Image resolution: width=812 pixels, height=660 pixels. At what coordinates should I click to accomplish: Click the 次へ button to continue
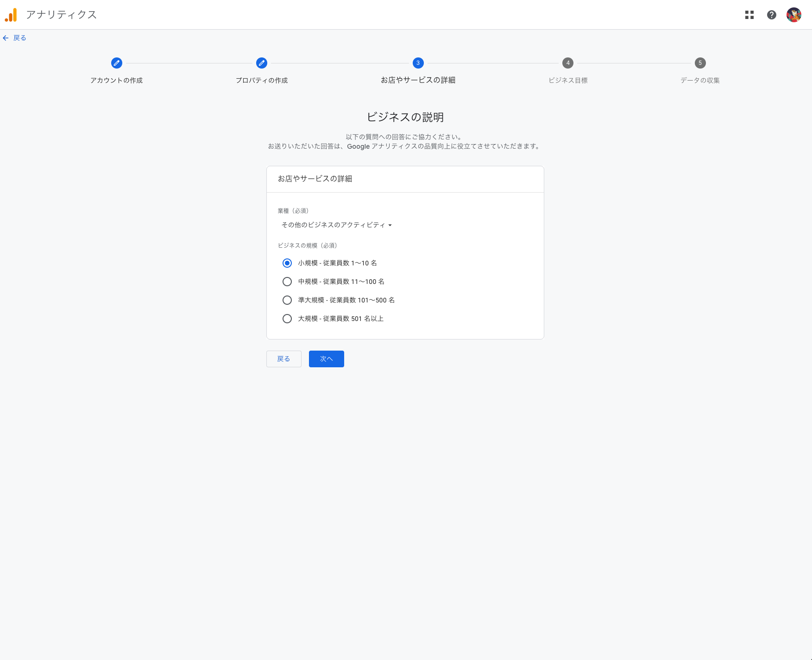point(326,358)
